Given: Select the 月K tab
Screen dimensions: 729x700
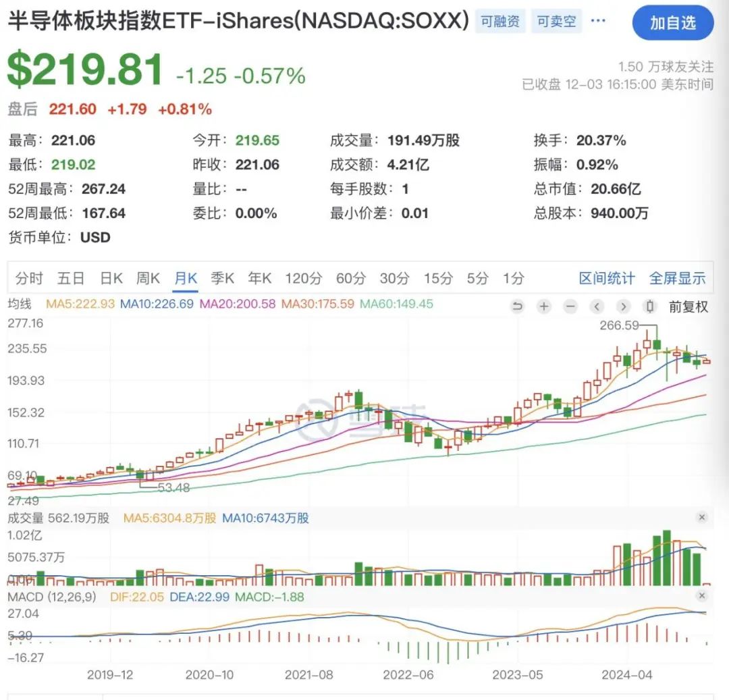Looking at the screenshot, I should (x=186, y=278).
